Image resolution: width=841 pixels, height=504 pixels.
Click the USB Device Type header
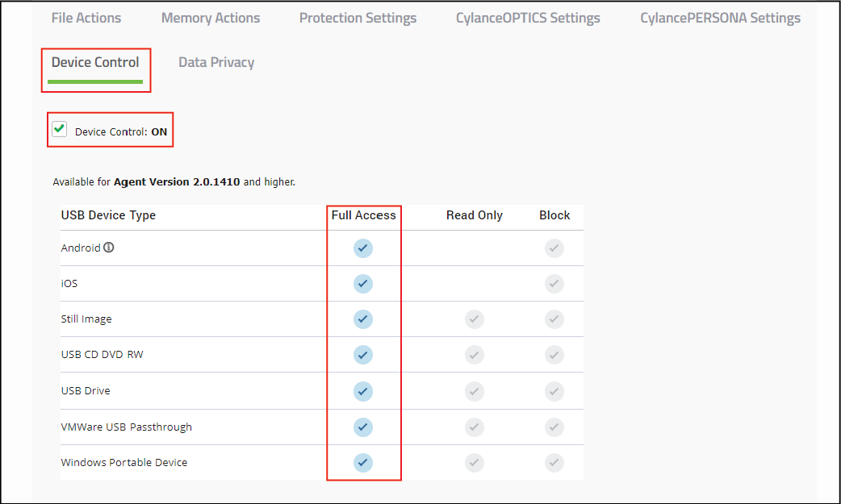[108, 215]
